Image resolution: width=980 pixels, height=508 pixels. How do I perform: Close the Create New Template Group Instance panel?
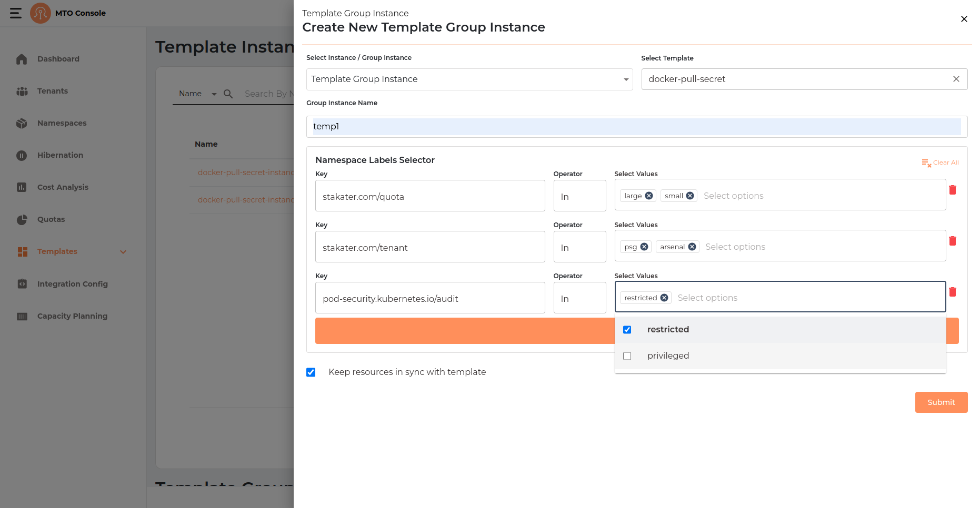point(964,19)
